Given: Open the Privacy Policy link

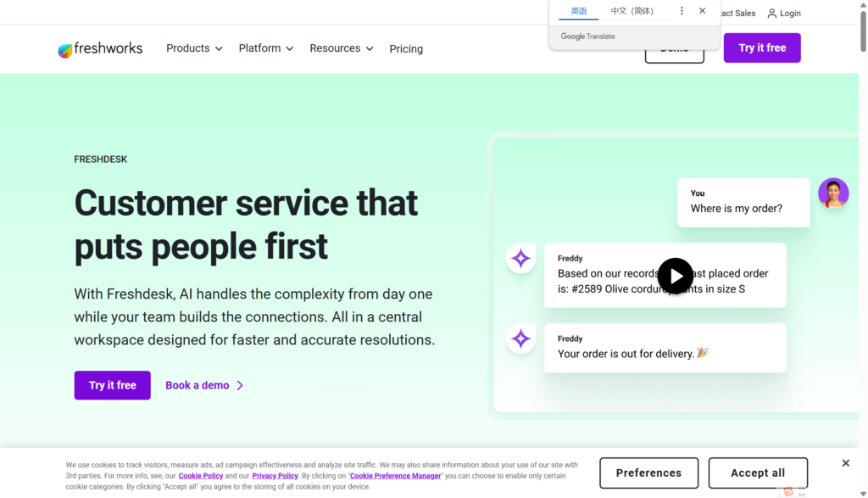Looking at the screenshot, I should 275,476.
